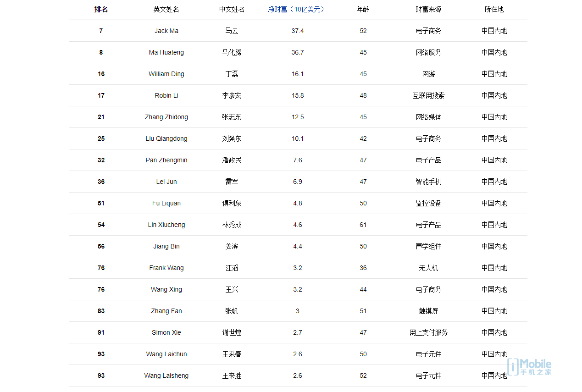Viewport: 582px width, 392px height.
Task: Sort by the 净财富（10亿美元）column header
Action: [297, 9]
